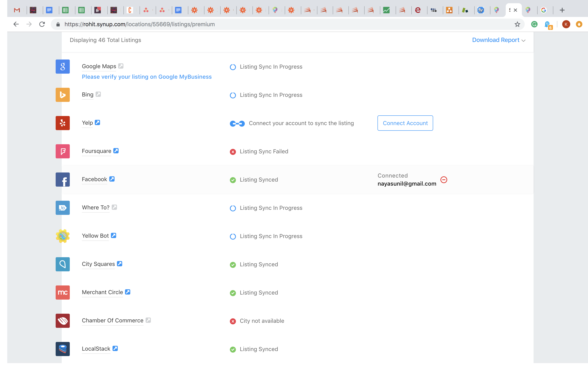Reload the page
The width and height of the screenshot is (588, 372).
click(x=42, y=24)
